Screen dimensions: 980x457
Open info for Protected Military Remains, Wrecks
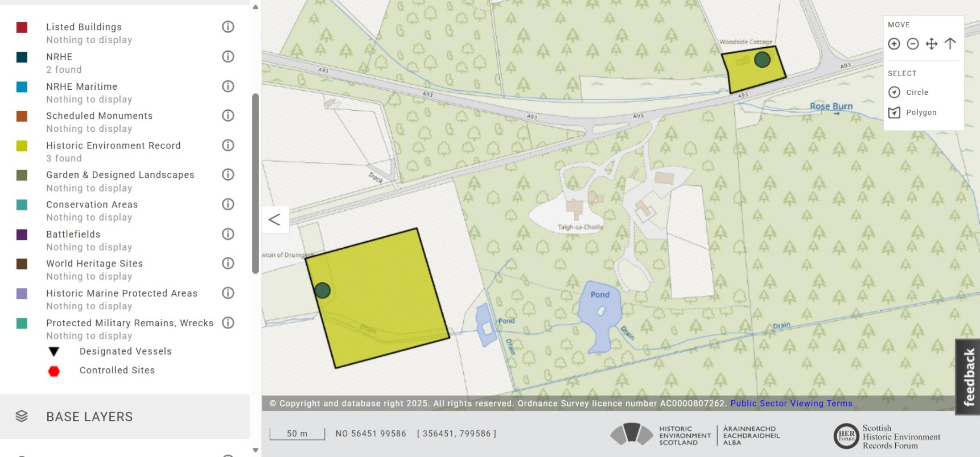point(228,322)
